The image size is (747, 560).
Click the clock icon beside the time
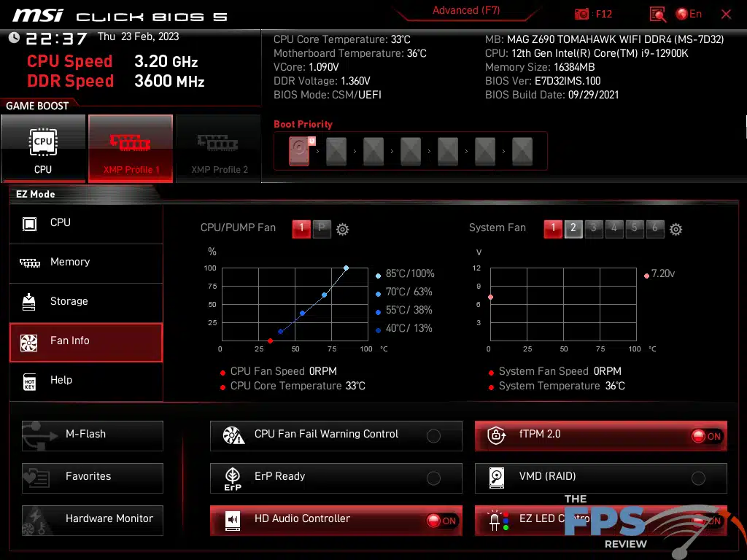click(x=14, y=38)
